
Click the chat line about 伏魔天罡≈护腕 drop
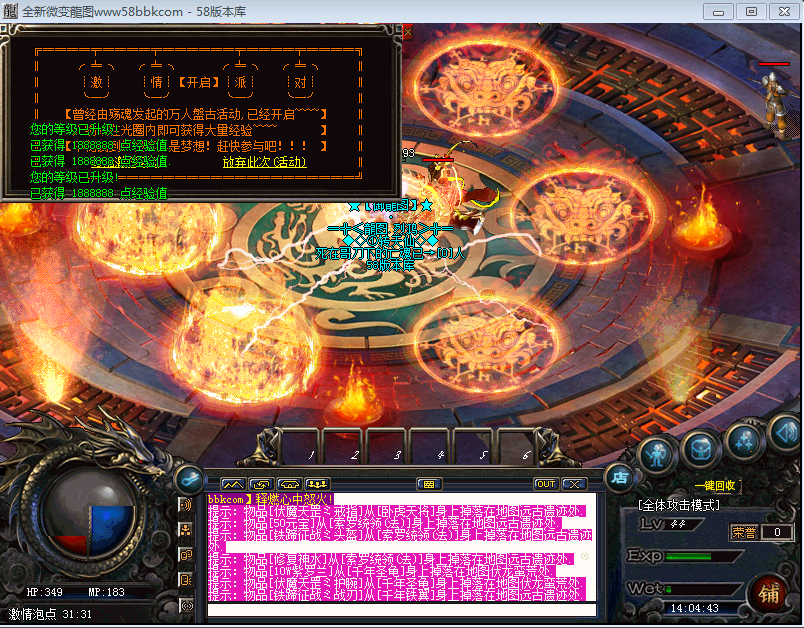click(396, 583)
